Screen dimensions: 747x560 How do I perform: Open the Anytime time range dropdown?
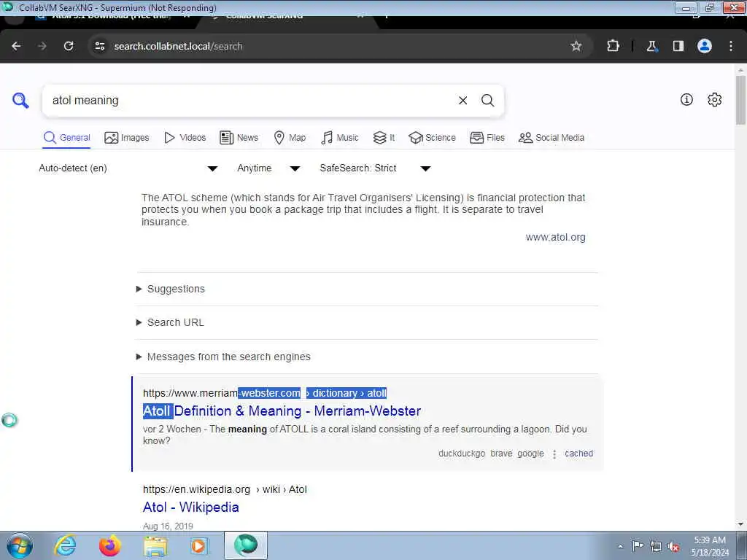click(x=268, y=168)
